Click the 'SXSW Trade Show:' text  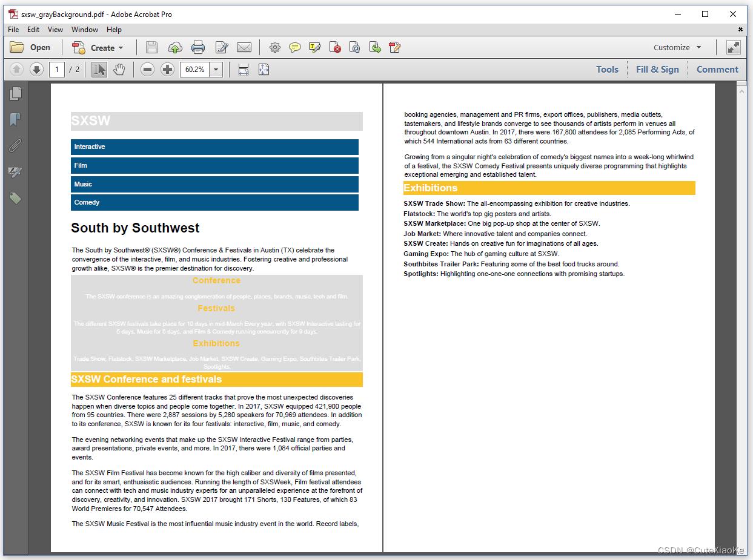434,203
